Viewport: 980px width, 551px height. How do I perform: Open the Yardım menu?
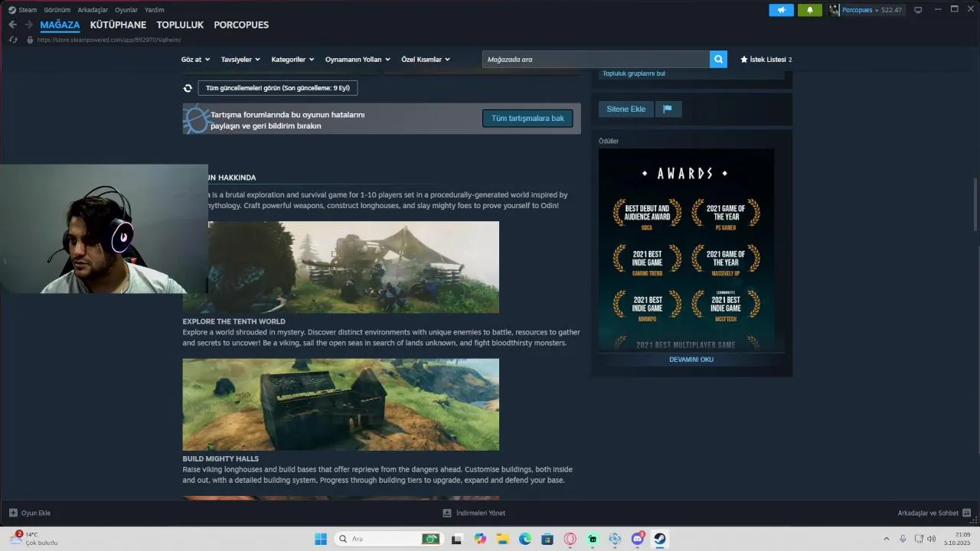(155, 10)
